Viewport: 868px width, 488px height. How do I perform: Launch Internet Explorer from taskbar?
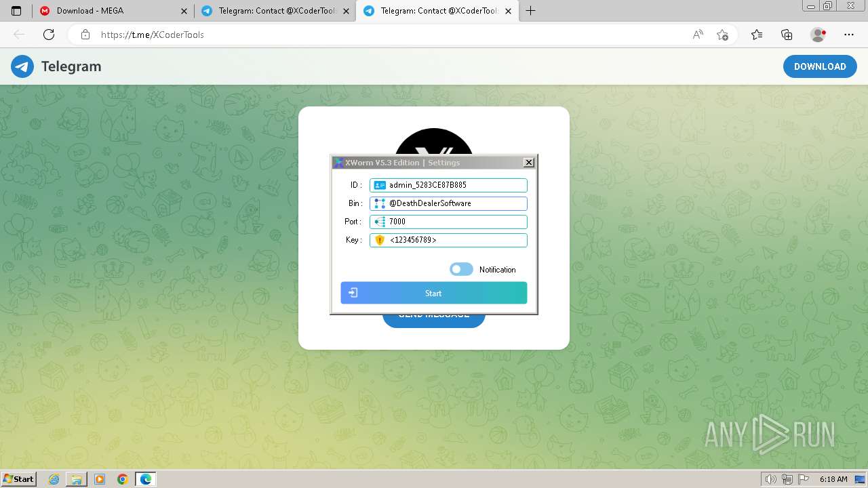pos(54,479)
